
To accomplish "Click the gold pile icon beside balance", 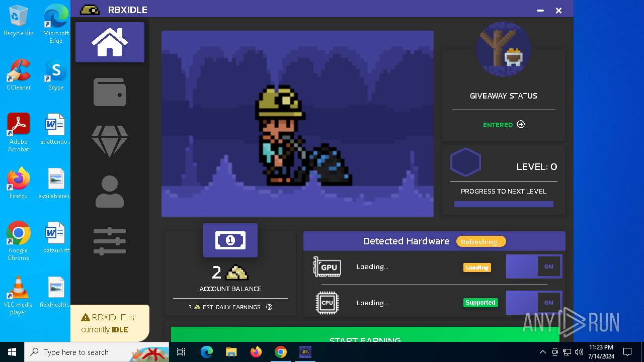I will click(236, 273).
